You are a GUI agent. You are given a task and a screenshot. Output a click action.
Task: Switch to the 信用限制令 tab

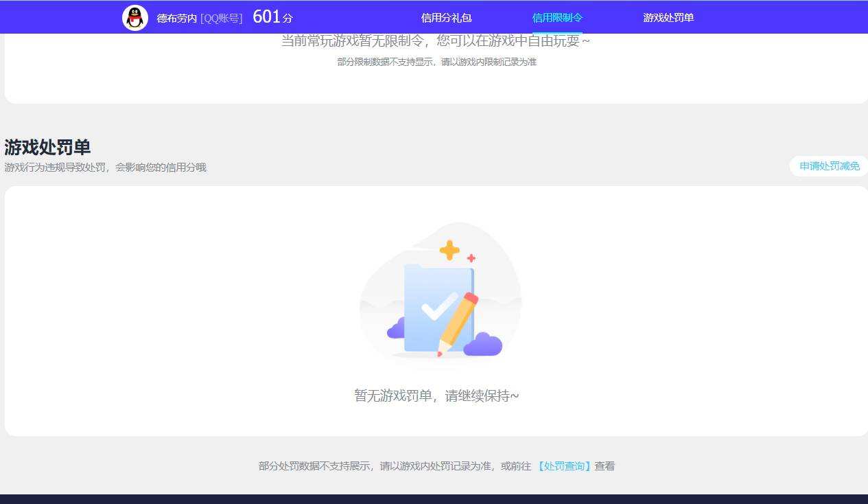click(557, 18)
